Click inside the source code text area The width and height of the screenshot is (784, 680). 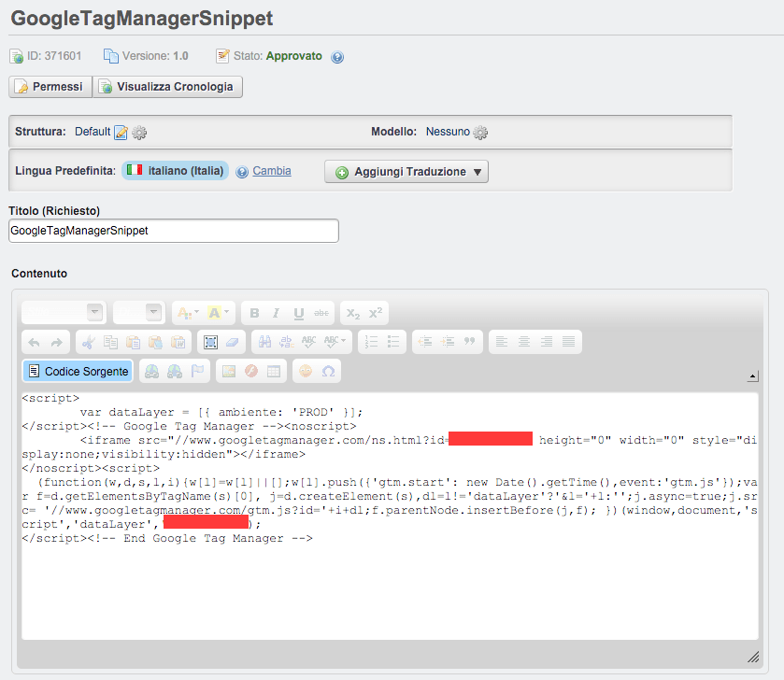coord(390,516)
